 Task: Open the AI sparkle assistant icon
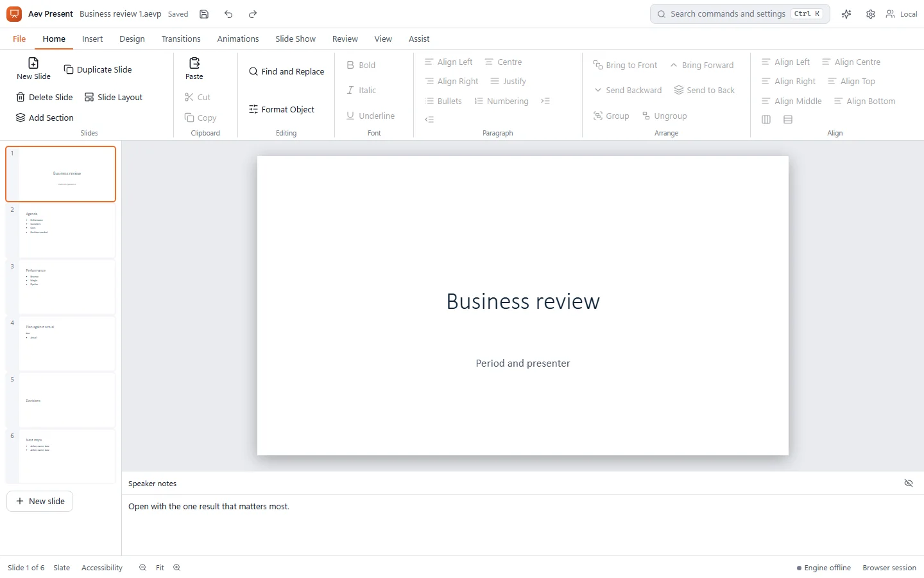click(x=846, y=14)
